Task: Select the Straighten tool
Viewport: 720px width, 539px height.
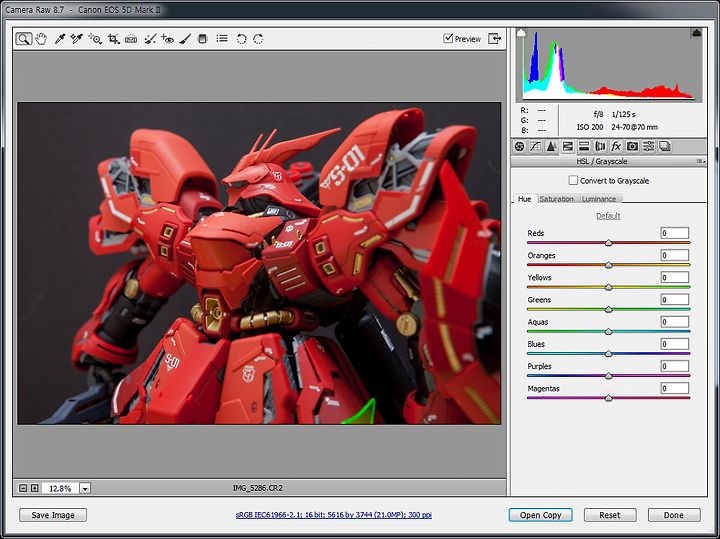Action: coord(131,39)
